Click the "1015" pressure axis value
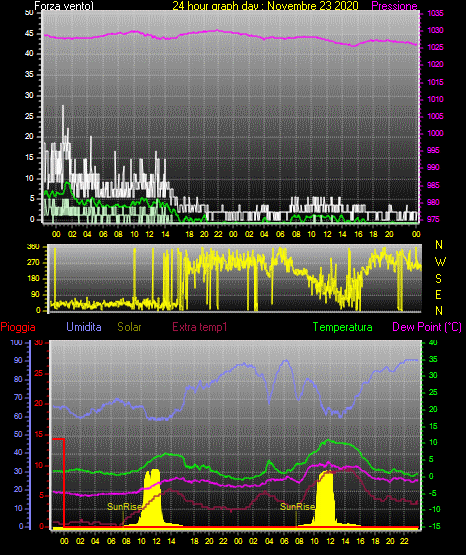The height and width of the screenshot is (555, 466). [435, 82]
